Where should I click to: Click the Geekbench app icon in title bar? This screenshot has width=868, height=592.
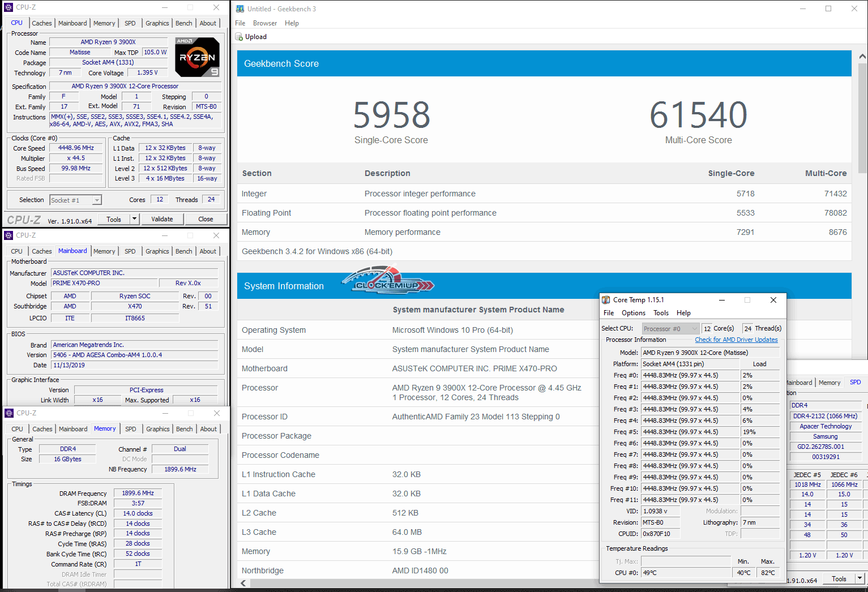pos(240,8)
